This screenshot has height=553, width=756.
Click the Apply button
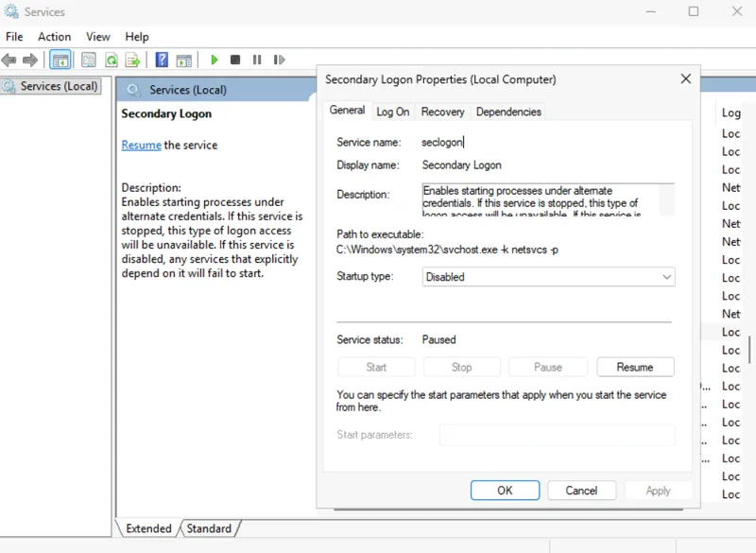pos(658,491)
